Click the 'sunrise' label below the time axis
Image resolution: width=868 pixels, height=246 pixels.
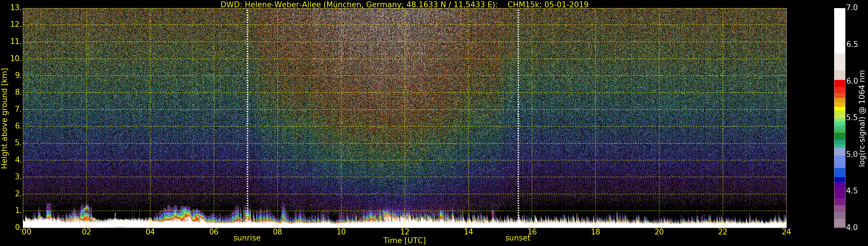click(247, 238)
